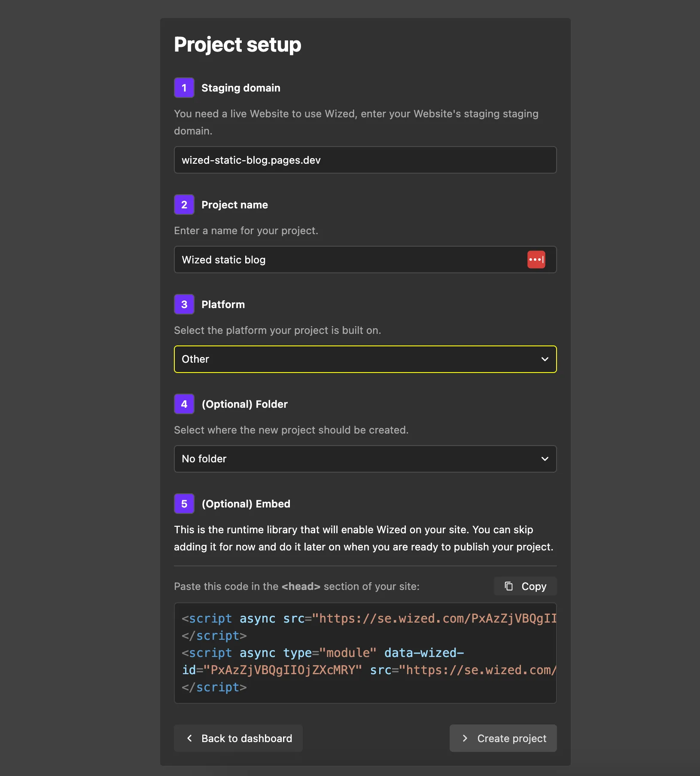The image size is (700, 776).
Task: Copy the embed code with Copy button
Action: click(525, 586)
